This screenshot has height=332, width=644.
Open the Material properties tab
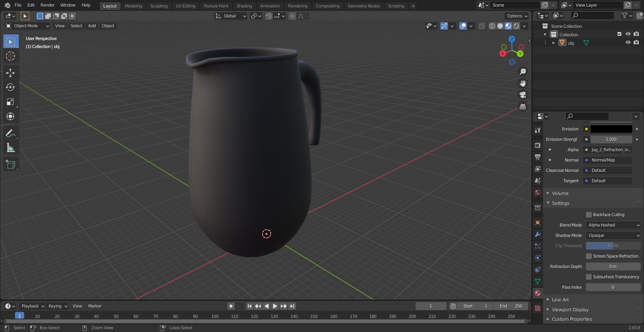point(537,293)
